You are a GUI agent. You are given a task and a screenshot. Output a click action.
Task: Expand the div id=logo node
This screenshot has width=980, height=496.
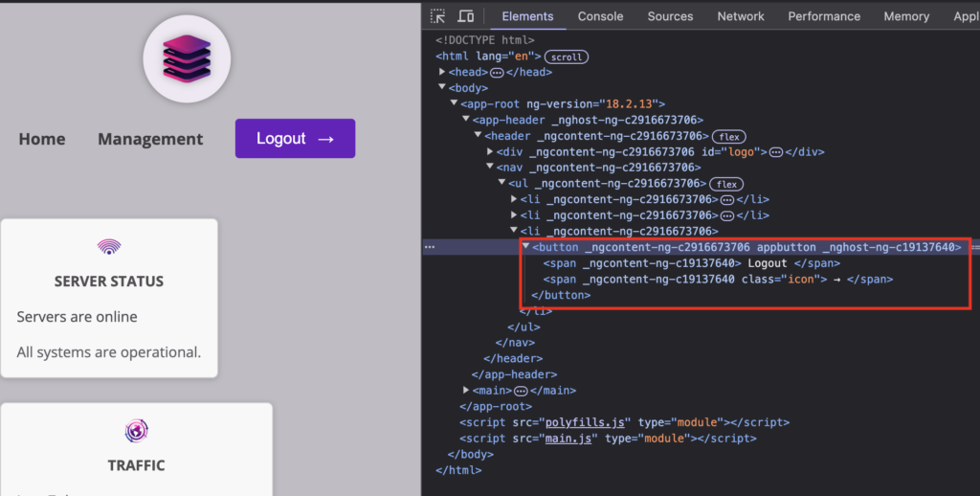click(490, 152)
